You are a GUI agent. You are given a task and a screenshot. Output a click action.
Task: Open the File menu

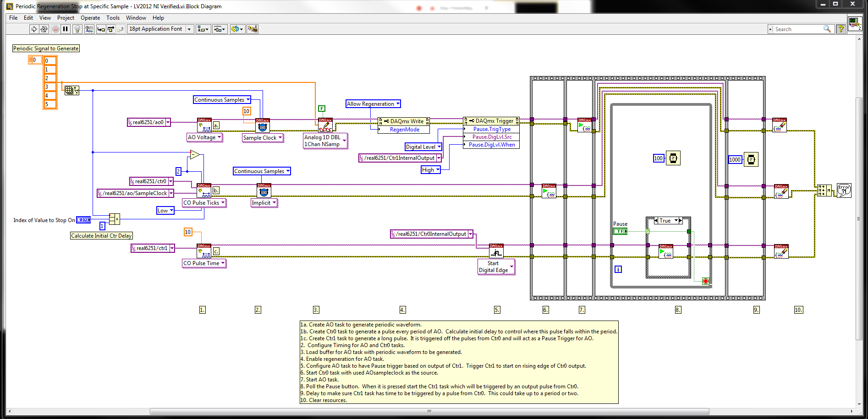point(13,18)
